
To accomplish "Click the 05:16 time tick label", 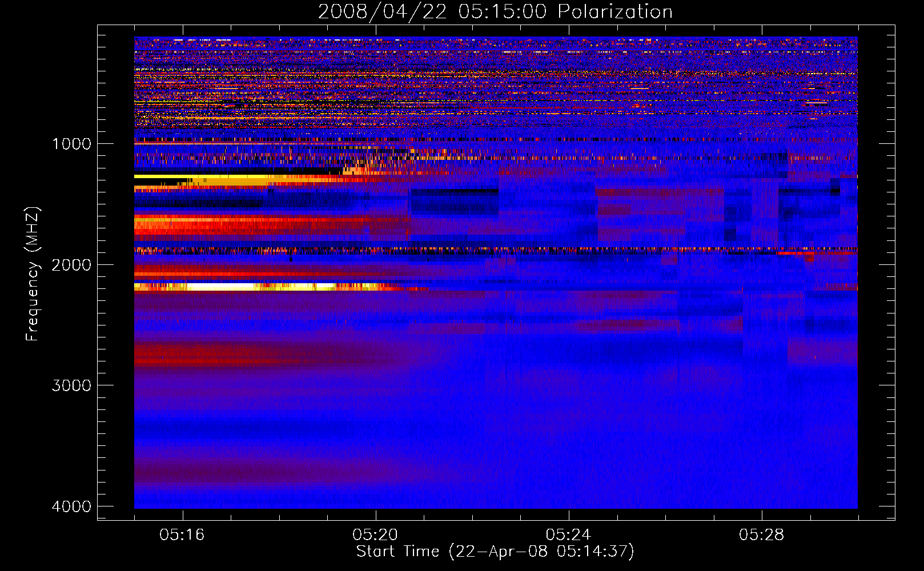I will point(182,535).
